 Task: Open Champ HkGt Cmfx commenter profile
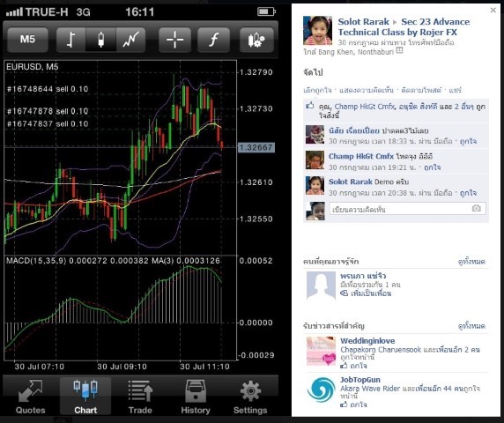[x=361, y=157]
